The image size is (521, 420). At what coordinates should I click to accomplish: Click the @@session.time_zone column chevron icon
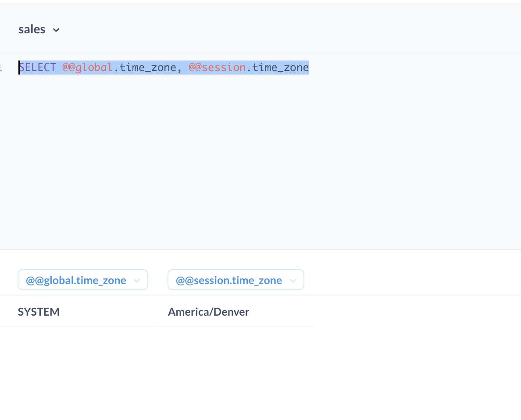coord(293,280)
